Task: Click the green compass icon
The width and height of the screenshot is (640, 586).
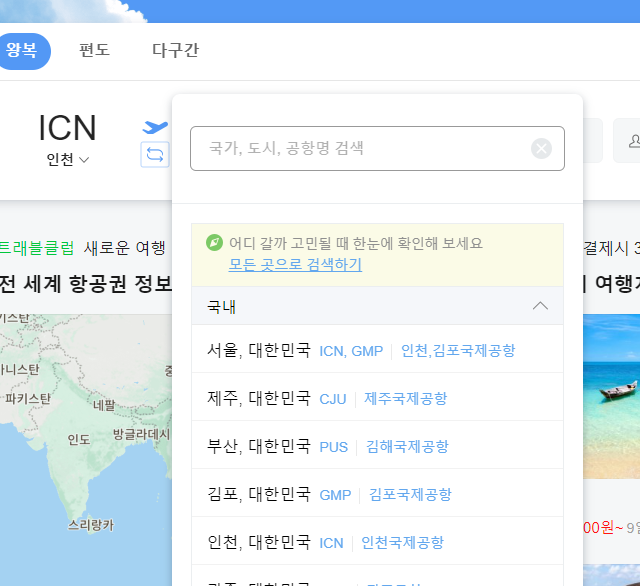Action: 214,243
